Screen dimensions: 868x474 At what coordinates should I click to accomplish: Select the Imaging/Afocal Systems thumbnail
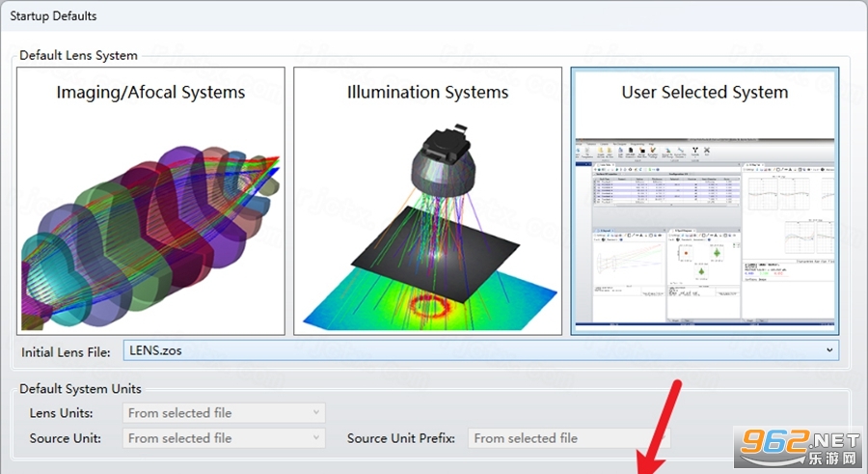(x=150, y=201)
